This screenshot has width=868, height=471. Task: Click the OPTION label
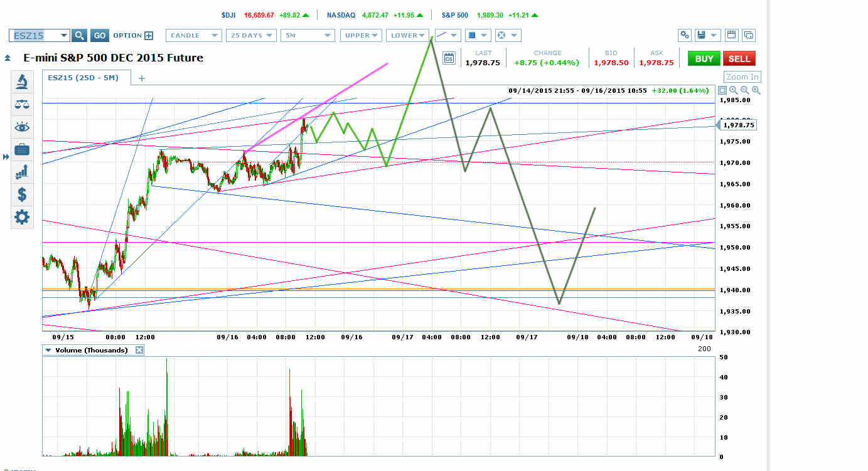tap(127, 36)
